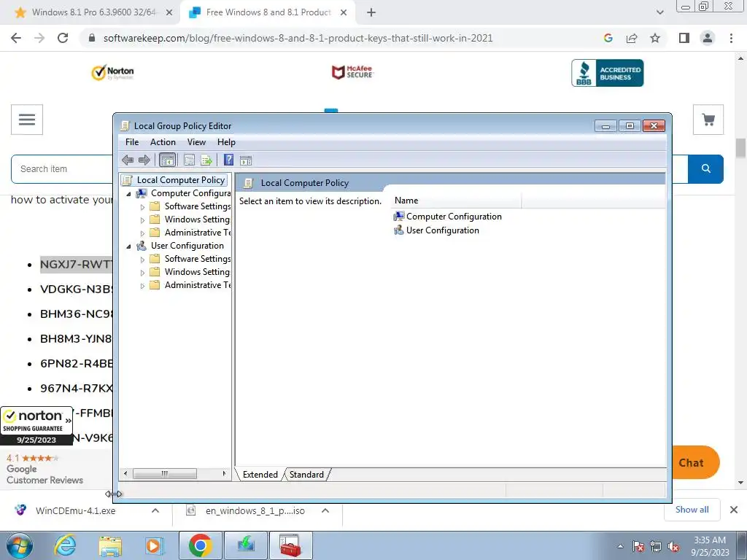The height and width of the screenshot is (560, 747).
Task: Switch to the Extended tab
Action: [260, 474]
